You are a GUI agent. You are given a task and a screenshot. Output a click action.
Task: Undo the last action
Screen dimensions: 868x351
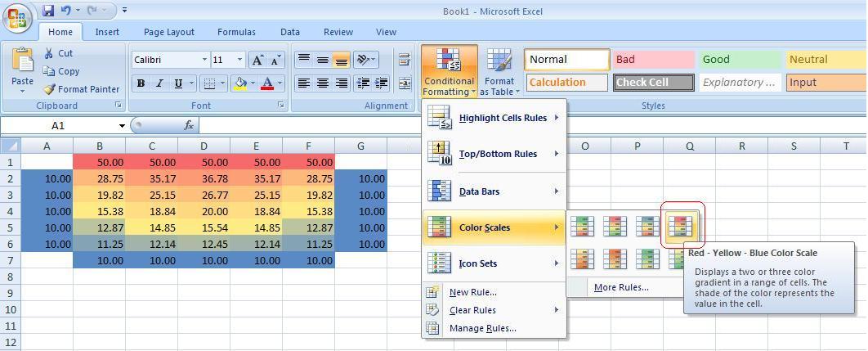point(66,10)
